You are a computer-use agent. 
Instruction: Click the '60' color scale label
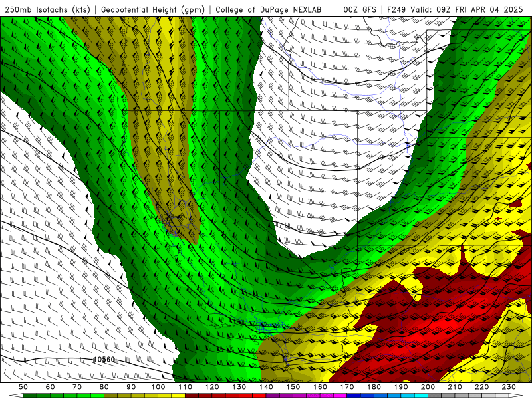point(51,387)
